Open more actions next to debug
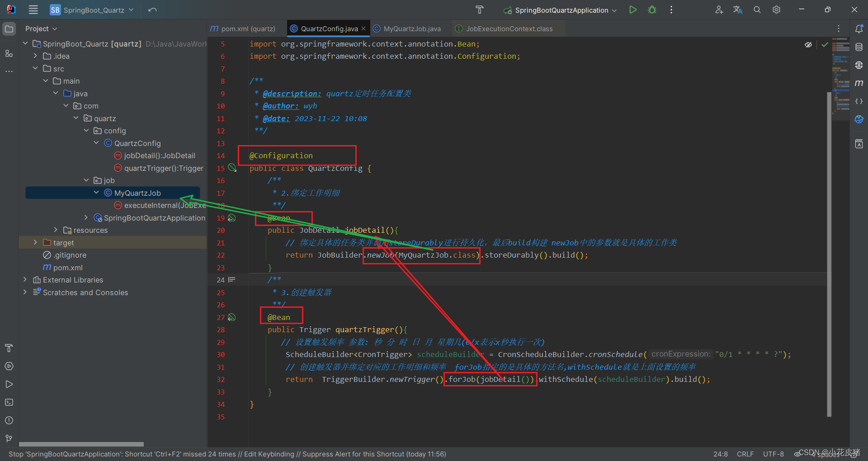This screenshot has height=461, width=868. click(671, 9)
